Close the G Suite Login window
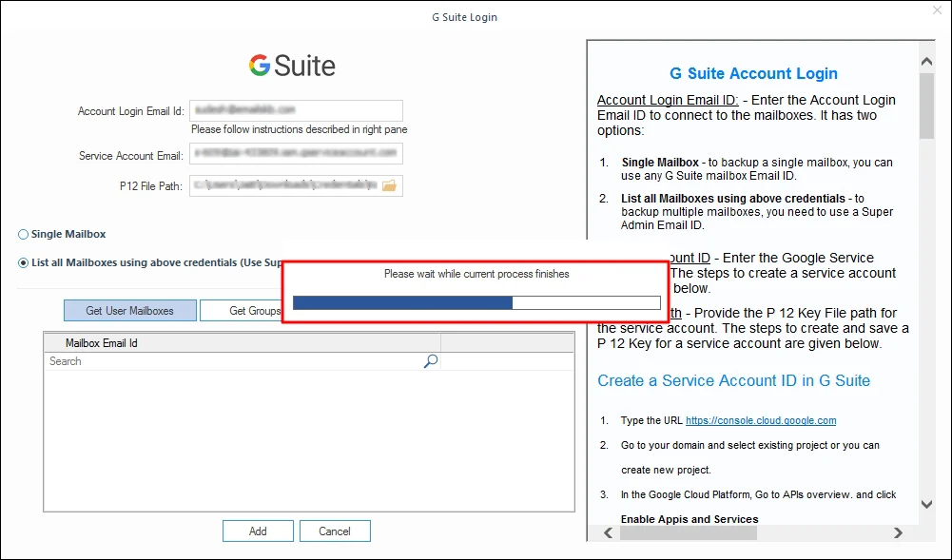Screen dimensions: 952x560 pos(938,10)
